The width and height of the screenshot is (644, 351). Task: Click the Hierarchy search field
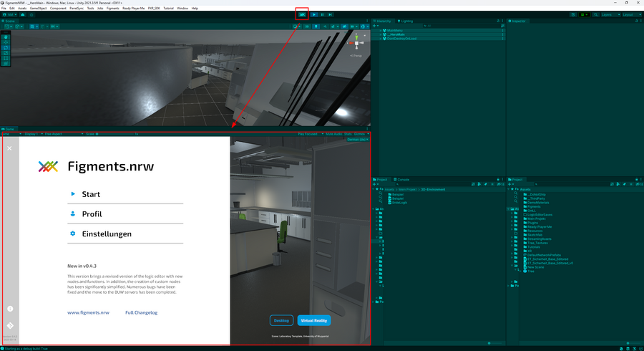(462, 26)
